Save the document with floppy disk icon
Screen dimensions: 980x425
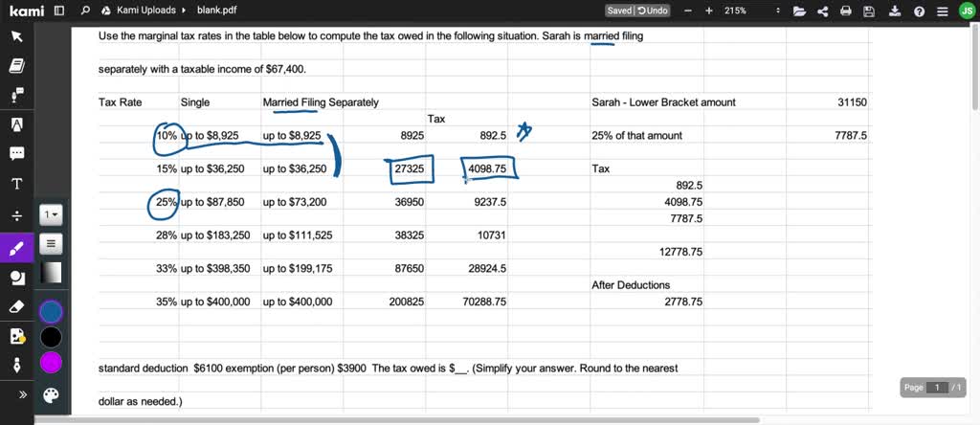pos(869,11)
